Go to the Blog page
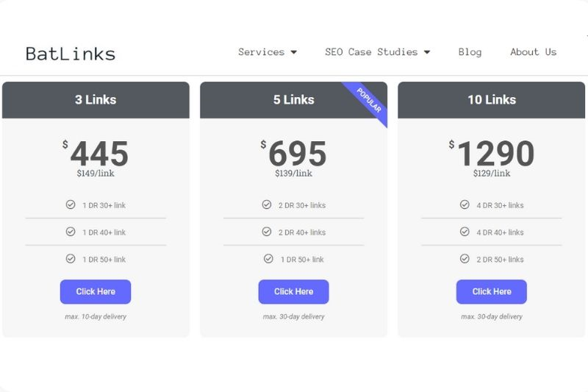Viewport: 588px width, 392px height. click(470, 52)
